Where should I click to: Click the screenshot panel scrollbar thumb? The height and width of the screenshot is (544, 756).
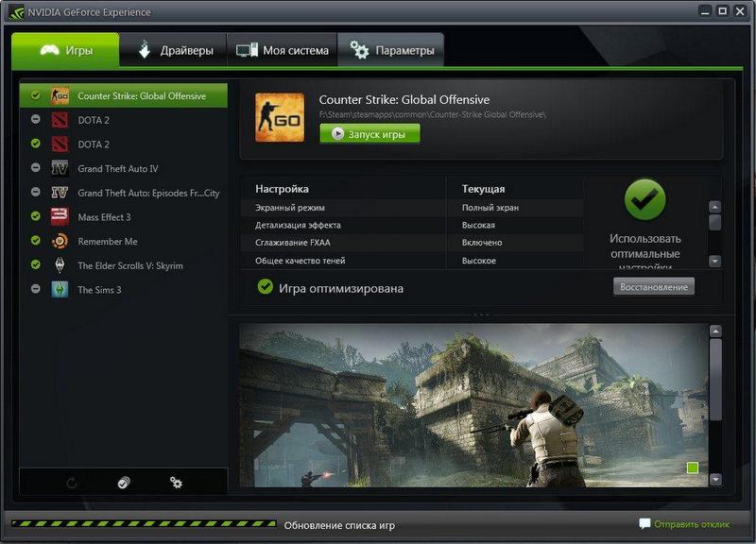715,380
